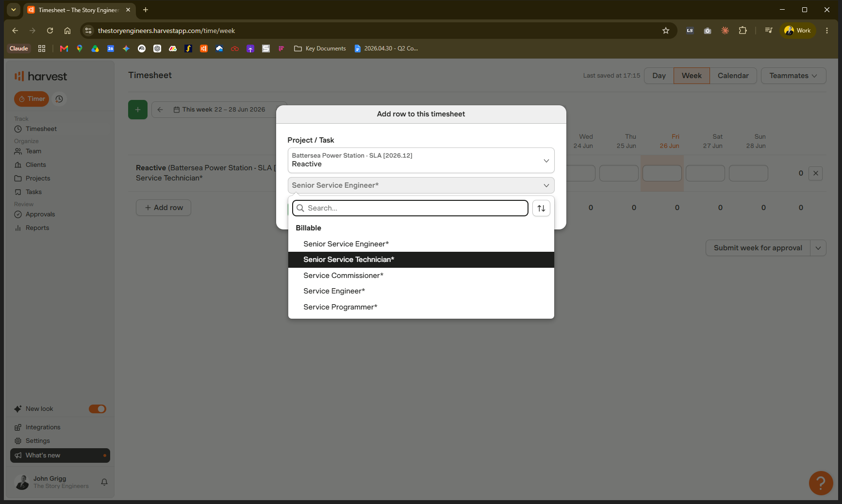Click Sunday 28 Jun hours field
The image size is (842, 504).
click(748, 173)
